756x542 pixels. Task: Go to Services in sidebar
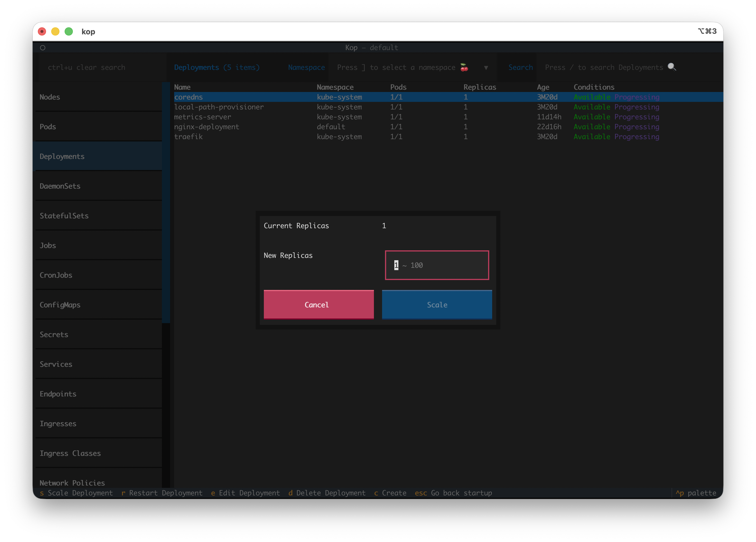point(99,364)
